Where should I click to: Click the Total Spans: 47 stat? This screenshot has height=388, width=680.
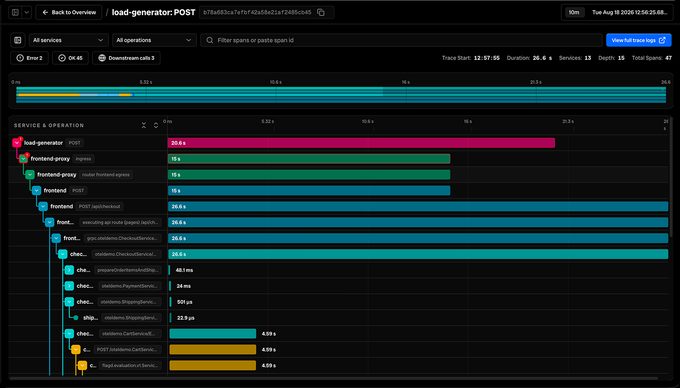pos(652,58)
